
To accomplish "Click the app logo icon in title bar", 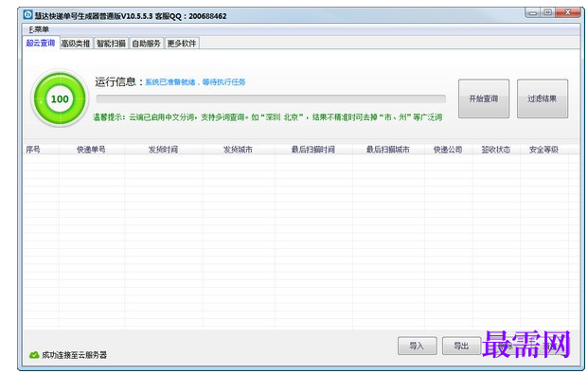I will tap(27, 15).
